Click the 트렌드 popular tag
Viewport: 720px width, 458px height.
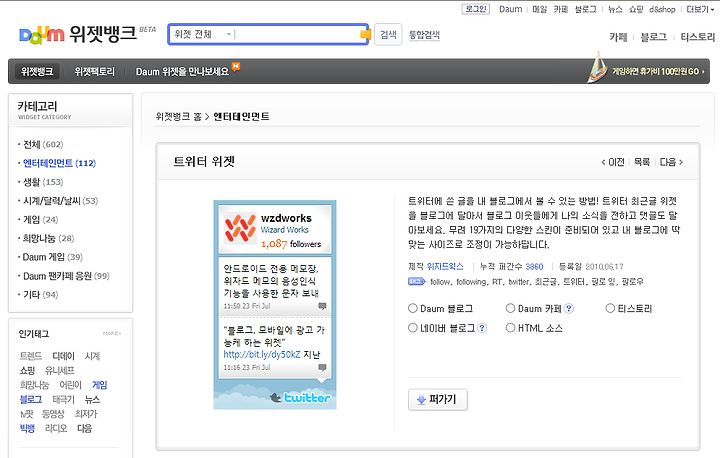coord(31,356)
